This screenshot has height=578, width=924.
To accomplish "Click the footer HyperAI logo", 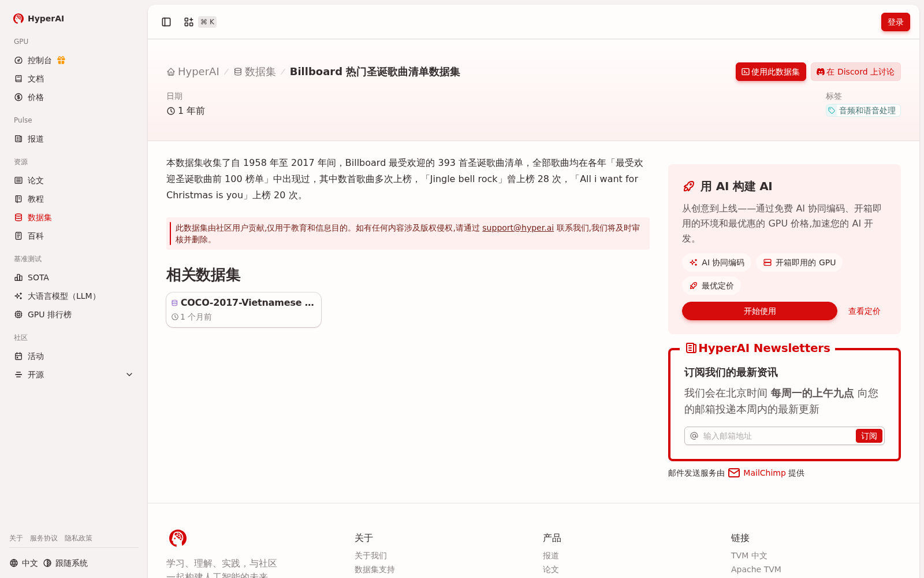I will (178, 538).
